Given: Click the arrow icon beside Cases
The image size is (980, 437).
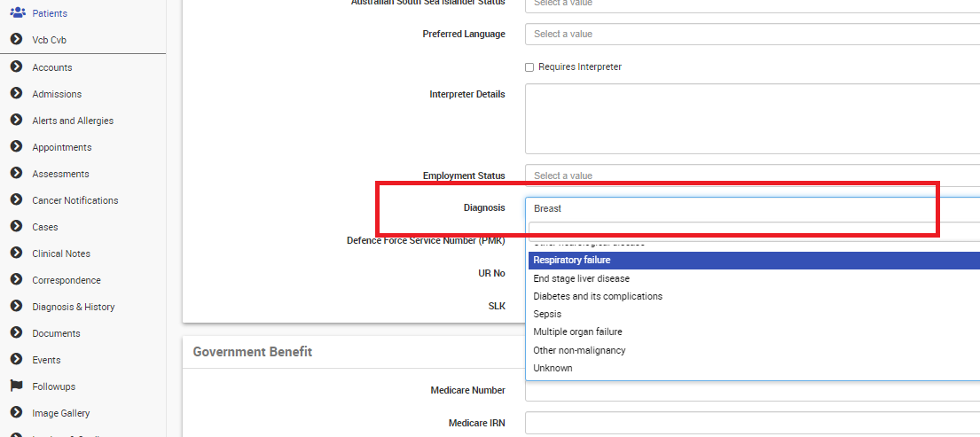Looking at the screenshot, I should pyautogui.click(x=17, y=227).
